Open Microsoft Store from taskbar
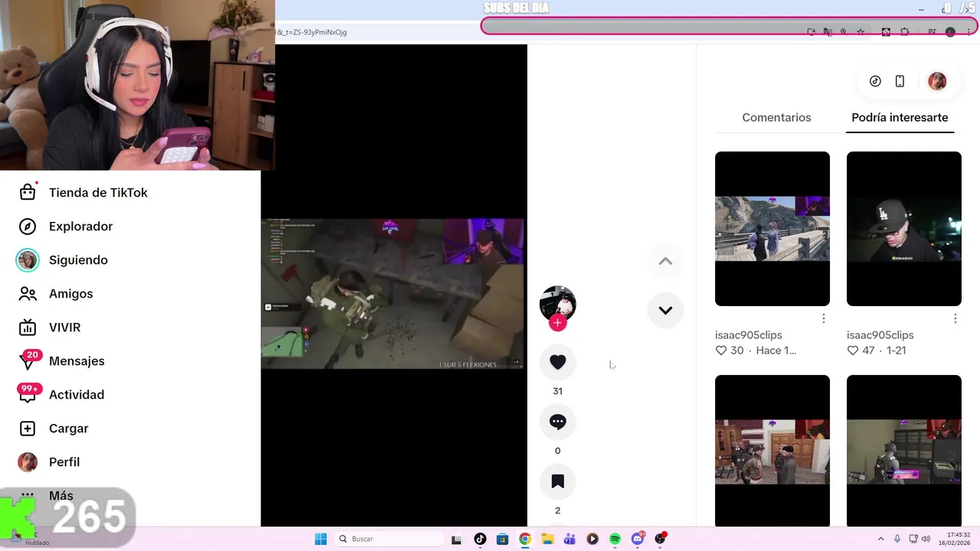This screenshot has width=980, height=551. [x=502, y=539]
